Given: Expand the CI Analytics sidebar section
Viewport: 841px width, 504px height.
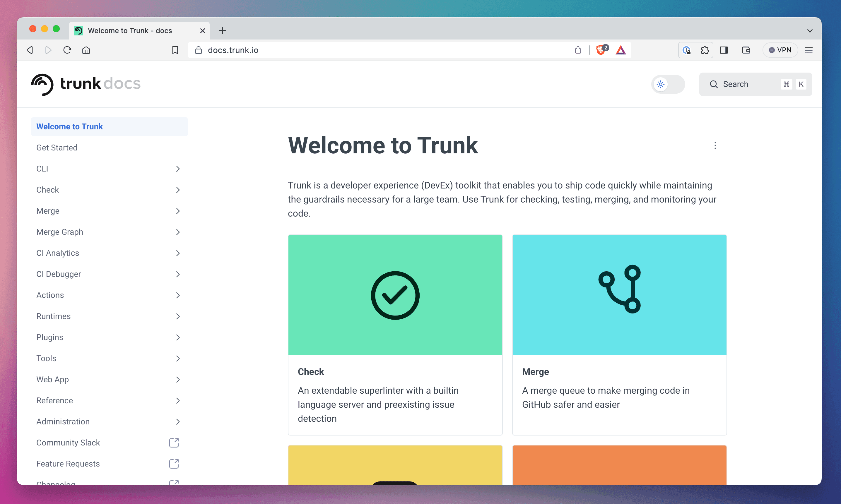Looking at the screenshot, I should (178, 253).
